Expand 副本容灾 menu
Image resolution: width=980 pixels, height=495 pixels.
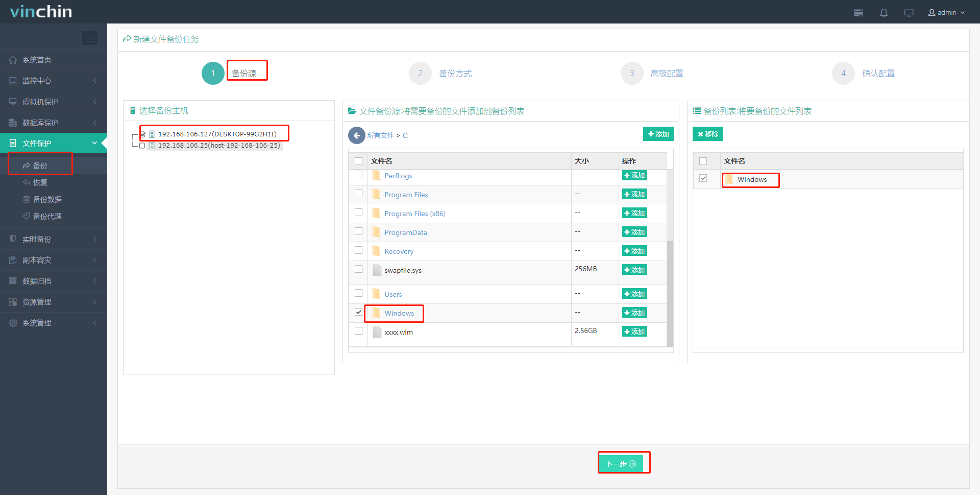point(54,260)
